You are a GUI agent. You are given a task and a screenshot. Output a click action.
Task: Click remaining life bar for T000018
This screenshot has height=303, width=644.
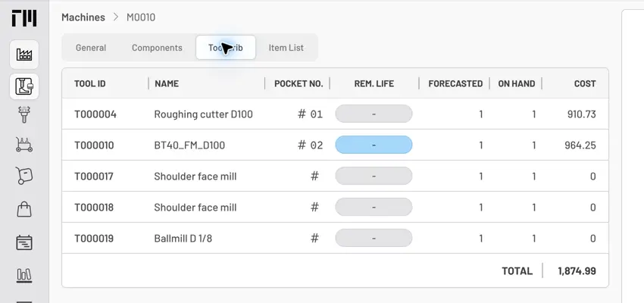tap(374, 208)
